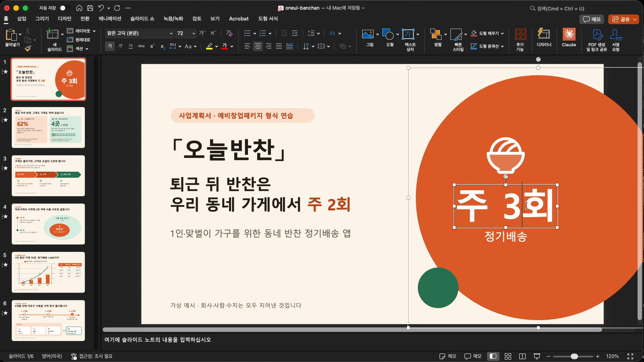Increase font size with the larger 가 icon
Image resolution: width=644 pixels, height=362 pixels.
(x=202, y=33)
